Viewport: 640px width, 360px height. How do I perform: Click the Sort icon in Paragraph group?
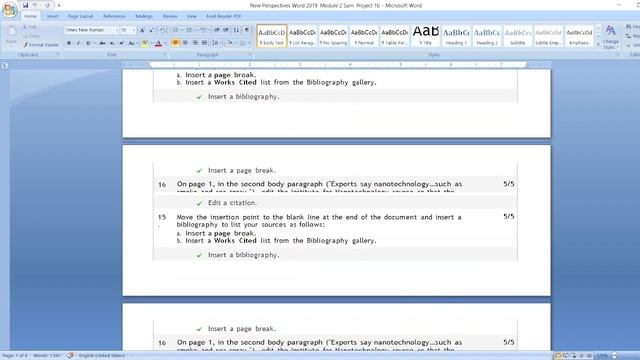236,30
